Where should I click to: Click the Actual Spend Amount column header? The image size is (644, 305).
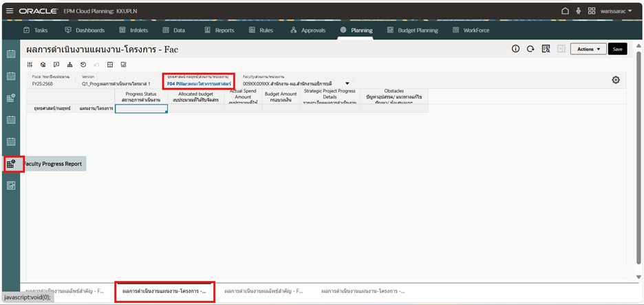(243, 96)
